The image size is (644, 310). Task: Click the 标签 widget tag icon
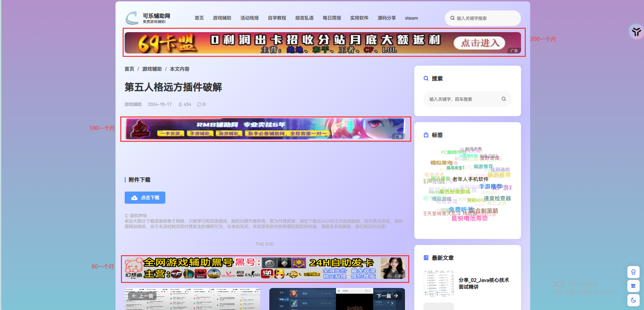pos(426,135)
